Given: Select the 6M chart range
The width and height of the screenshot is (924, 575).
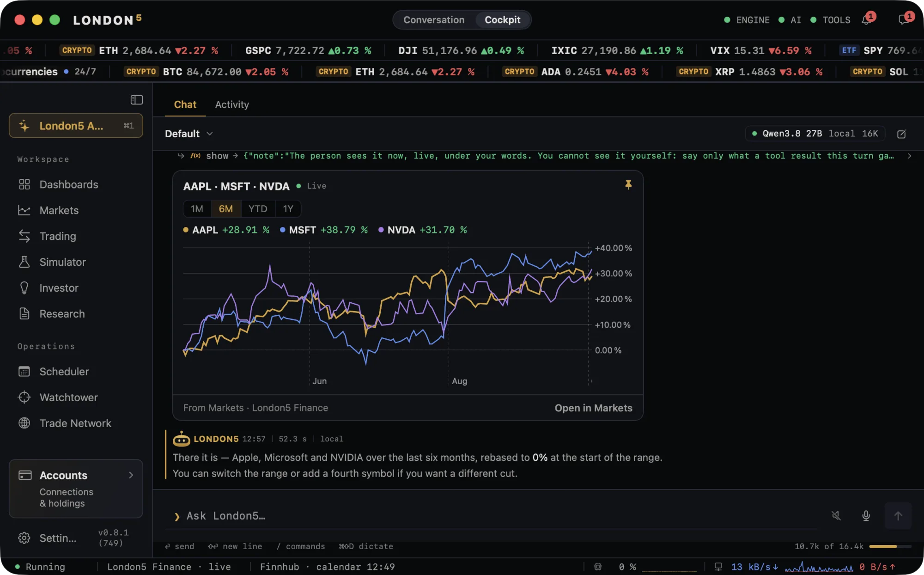Looking at the screenshot, I should tap(226, 209).
